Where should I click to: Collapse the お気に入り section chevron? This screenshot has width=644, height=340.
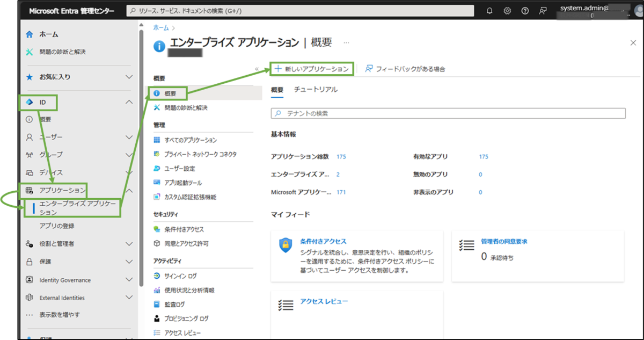(x=129, y=77)
